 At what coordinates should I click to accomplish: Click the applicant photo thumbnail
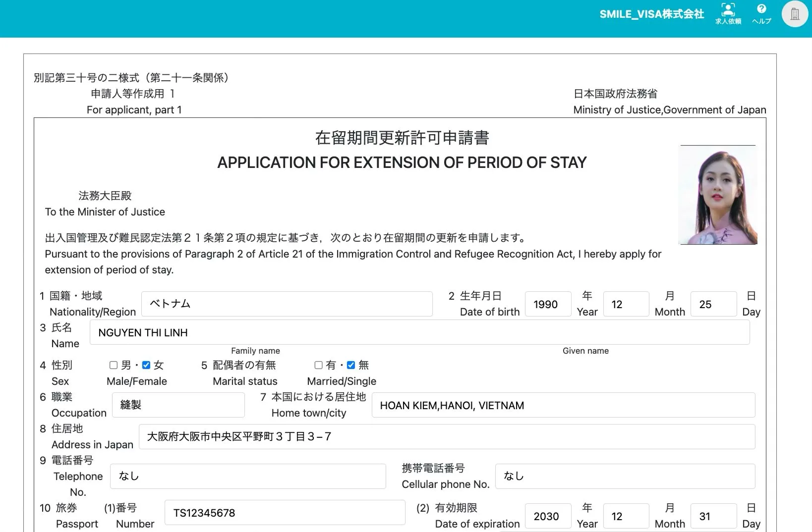point(717,195)
